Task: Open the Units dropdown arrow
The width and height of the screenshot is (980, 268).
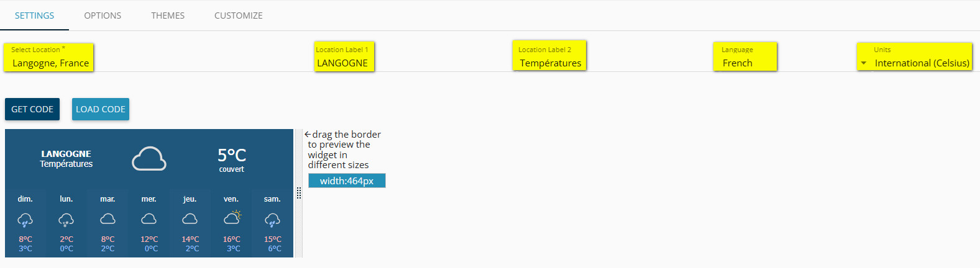Action: 863,63
